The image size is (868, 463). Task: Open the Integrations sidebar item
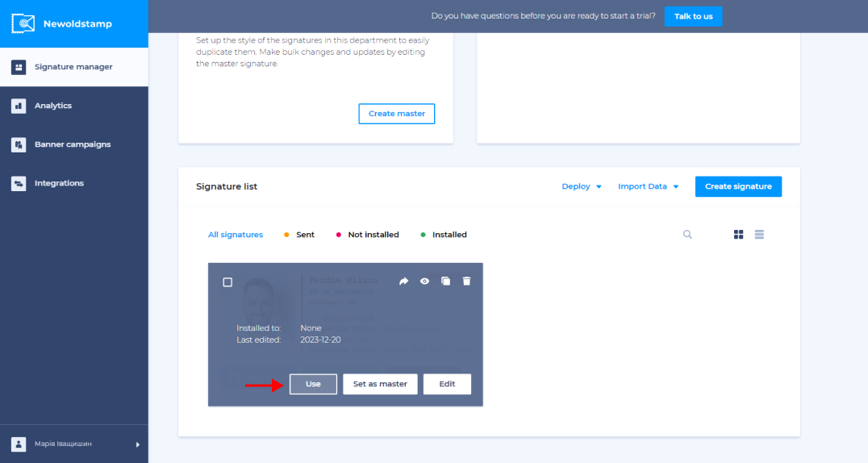click(59, 183)
